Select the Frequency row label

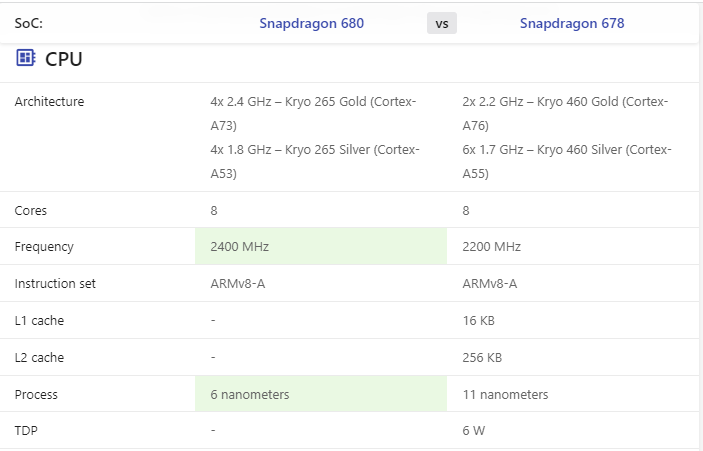(44, 247)
